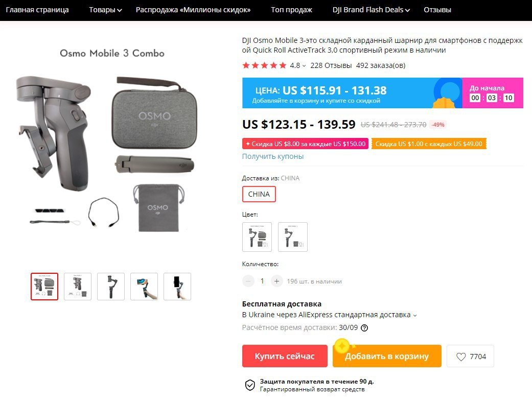The width and height of the screenshot is (532, 402).
Task: Decrease quantity with the minus button
Action: 248,281
